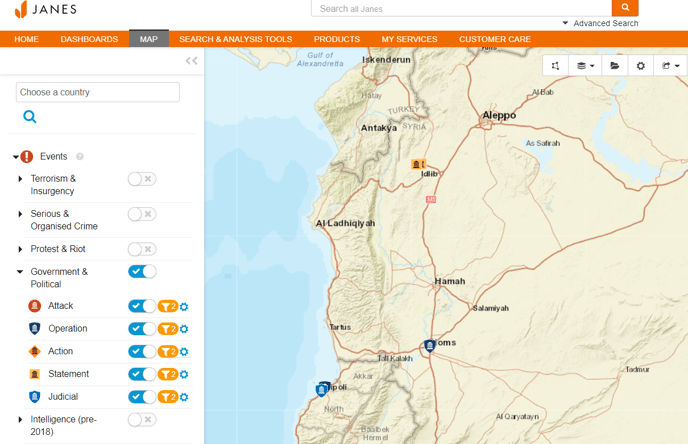Image resolution: width=688 pixels, height=444 pixels.
Task: Open Statement filter badge showing 2
Action: click(168, 374)
